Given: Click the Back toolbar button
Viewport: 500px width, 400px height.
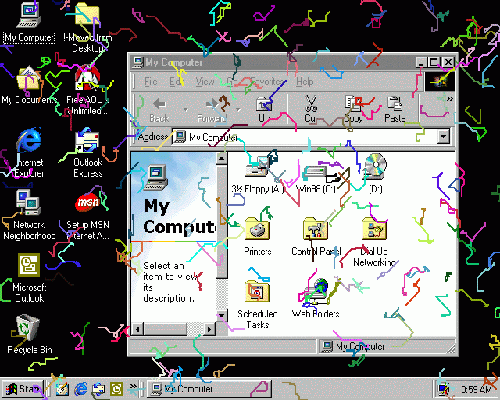Looking at the screenshot, I should click(159, 109).
